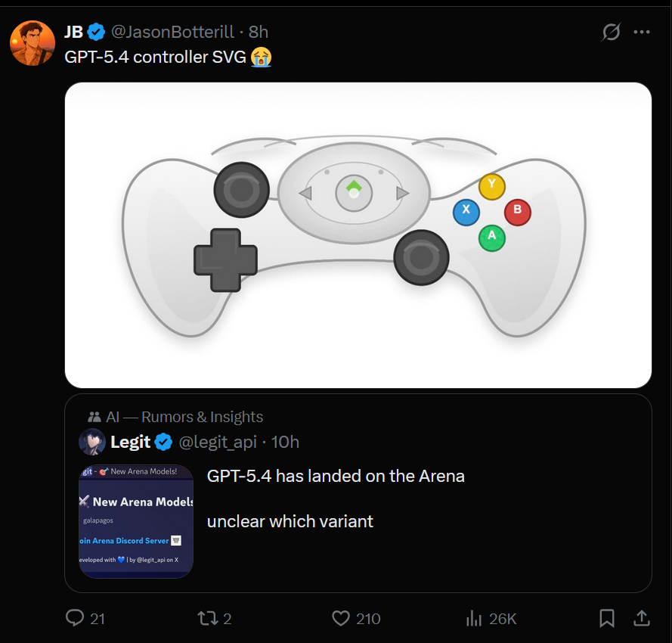
Task: Like the post with heart icon
Action: 341,618
